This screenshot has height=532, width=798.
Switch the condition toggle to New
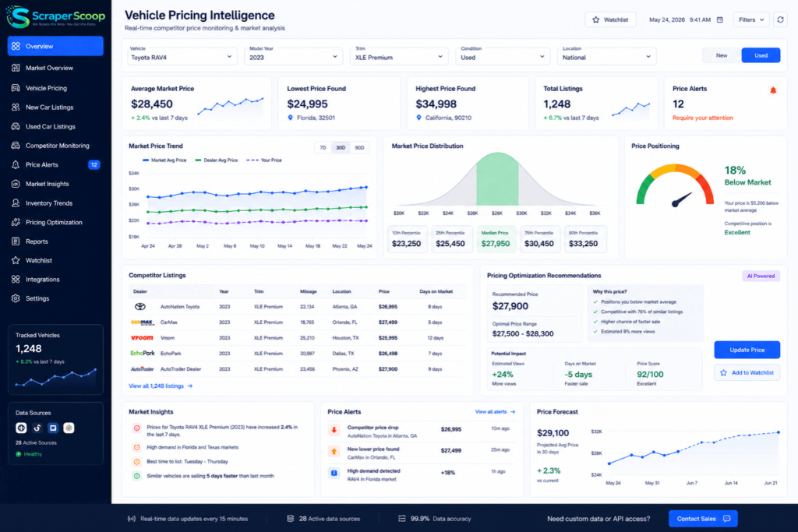[x=721, y=55]
